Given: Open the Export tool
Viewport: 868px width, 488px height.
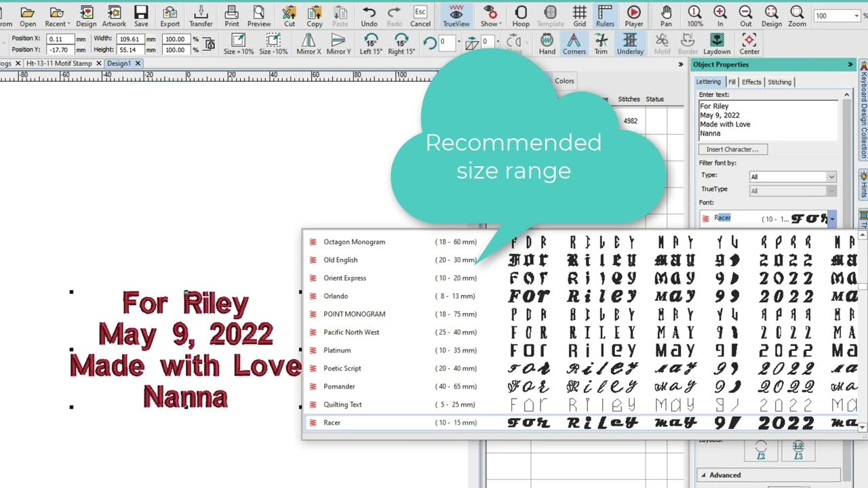Looking at the screenshot, I should tap(170, 16).
